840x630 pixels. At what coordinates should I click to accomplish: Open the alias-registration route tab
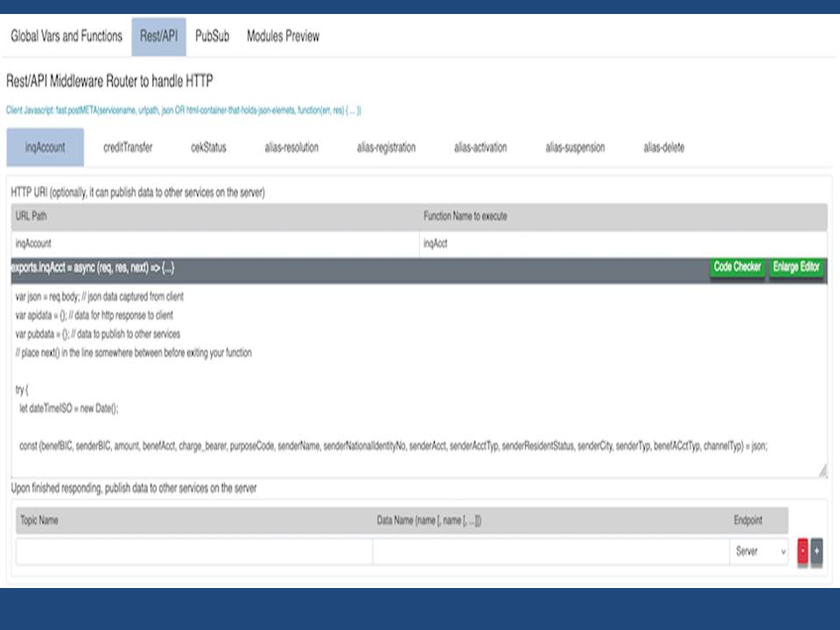386,147
